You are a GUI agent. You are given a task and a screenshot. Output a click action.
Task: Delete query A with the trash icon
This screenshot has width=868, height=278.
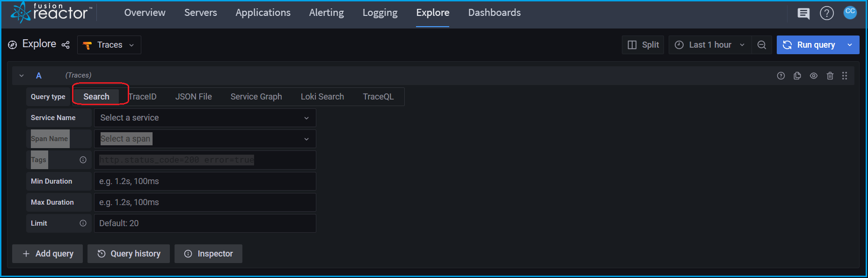(x=830, y=76)
